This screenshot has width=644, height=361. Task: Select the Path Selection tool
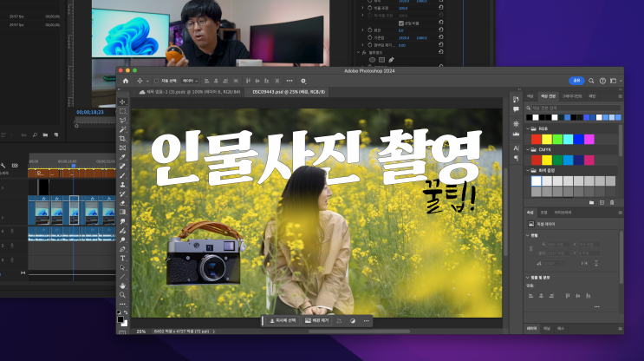122,267
